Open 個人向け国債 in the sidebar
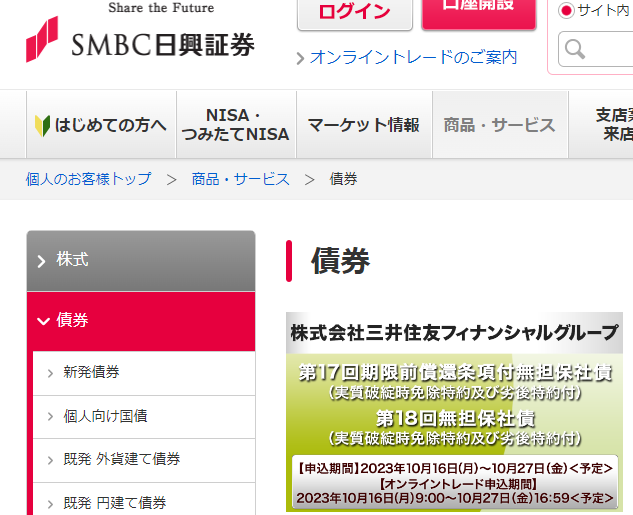The width and height of the screenshot is (633, 515). pos(144,417)
